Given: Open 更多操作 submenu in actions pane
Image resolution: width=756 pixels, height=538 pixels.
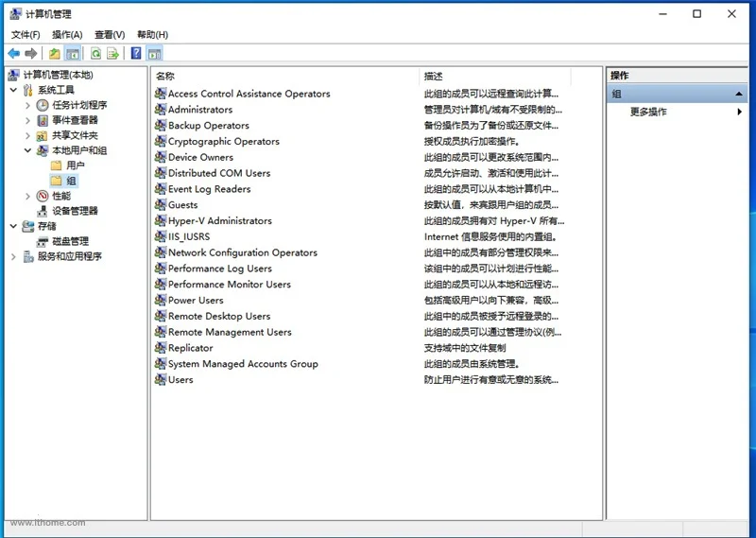Looking at the screenshot, I should pyautogui.click(x=678, y=112).
